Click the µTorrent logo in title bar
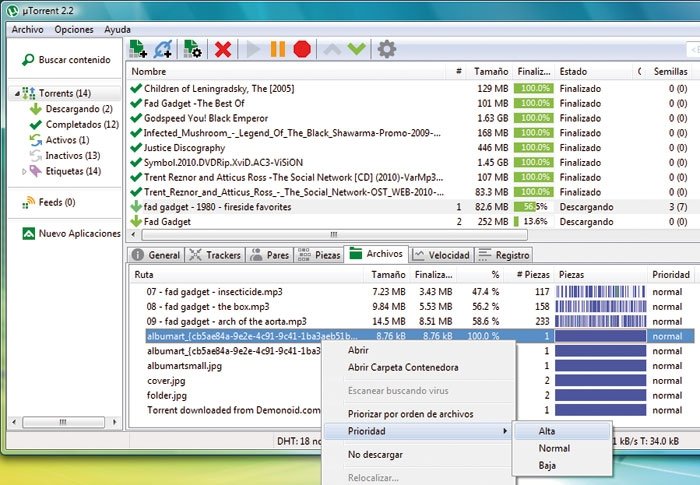Viewport: 700px width, 485px height. point(12,10)
